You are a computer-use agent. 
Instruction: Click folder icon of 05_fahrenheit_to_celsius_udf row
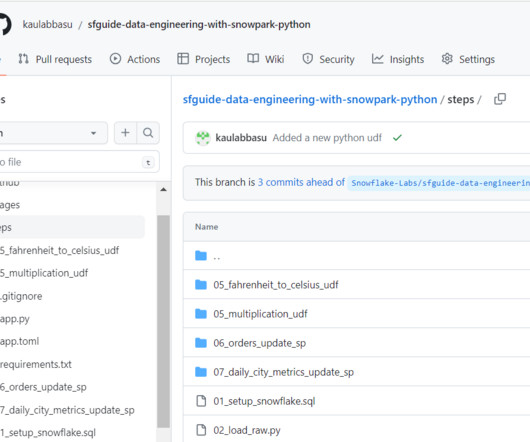[201, 285]
